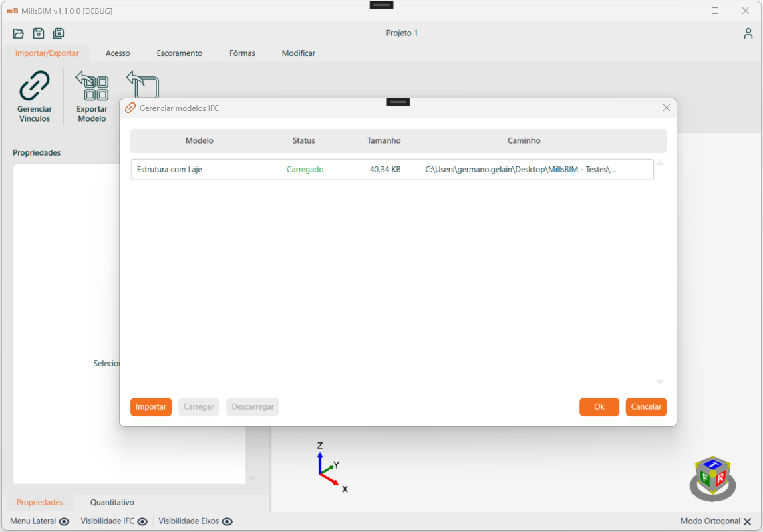This screenshot has height=532, width=763.
Task: Click the model list scroll-up arrow
Action: point(660,163)
